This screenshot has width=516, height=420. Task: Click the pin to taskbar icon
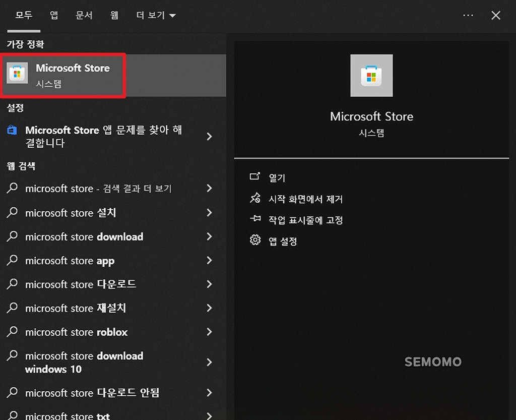[x=254, y=218]
